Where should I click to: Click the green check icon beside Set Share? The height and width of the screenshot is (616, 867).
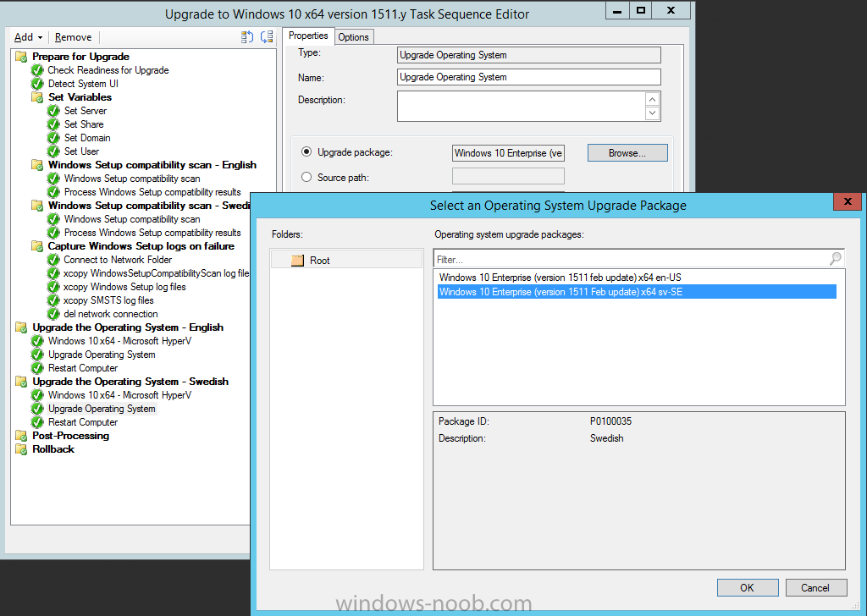click(x=53, y=124)
